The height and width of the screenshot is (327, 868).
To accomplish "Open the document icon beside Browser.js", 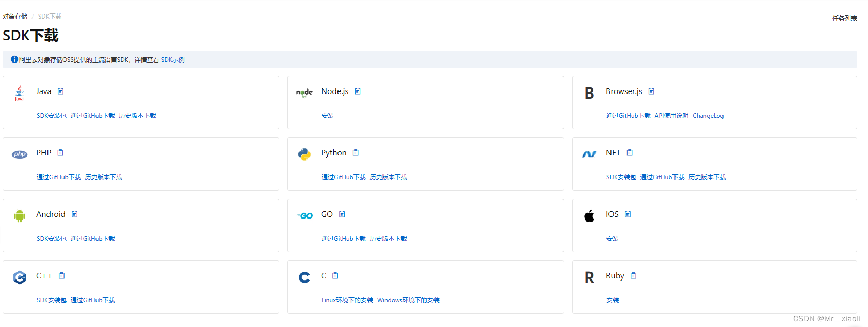I will click(651, 91).
